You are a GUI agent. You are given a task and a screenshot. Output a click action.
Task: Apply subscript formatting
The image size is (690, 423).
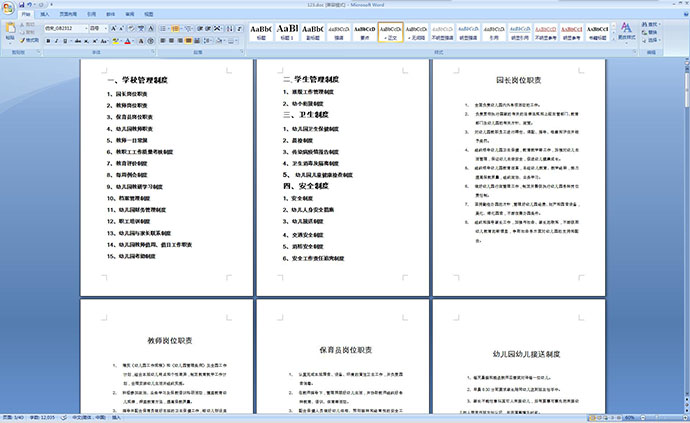click(x=86, y=41)
